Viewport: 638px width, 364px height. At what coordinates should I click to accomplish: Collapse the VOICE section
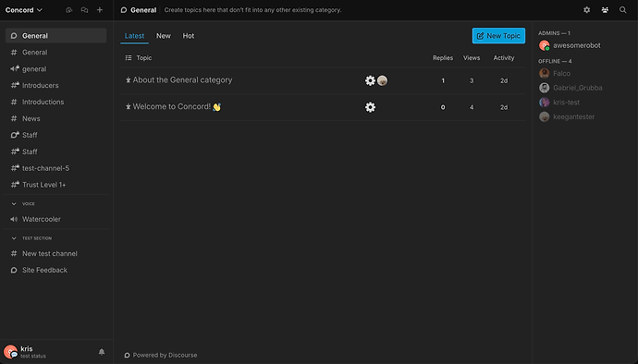tap(23, 204)
